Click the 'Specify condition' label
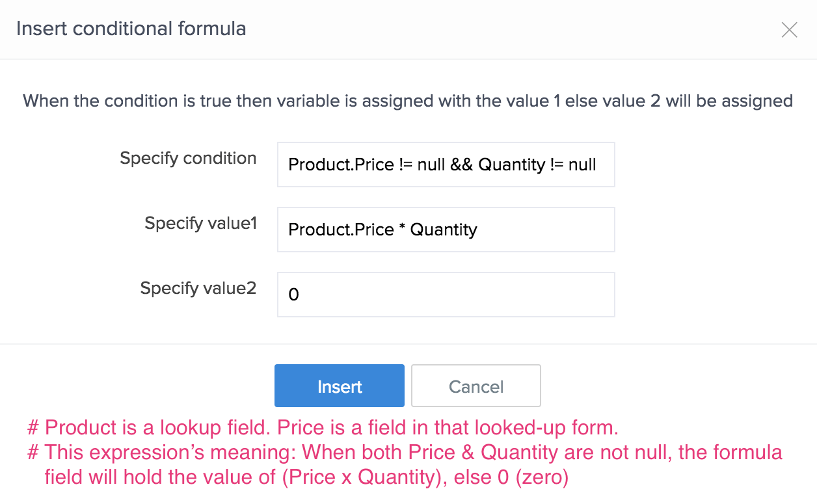 pyautogui.click(x=188, y=159)
